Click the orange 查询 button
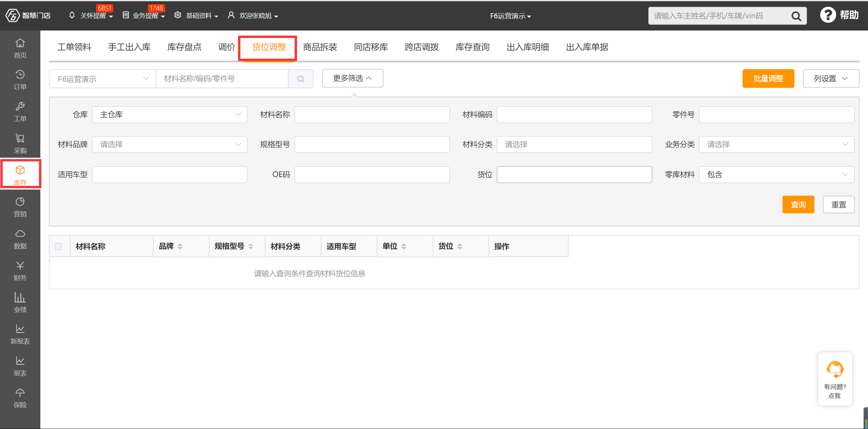 tap(798, 204)
